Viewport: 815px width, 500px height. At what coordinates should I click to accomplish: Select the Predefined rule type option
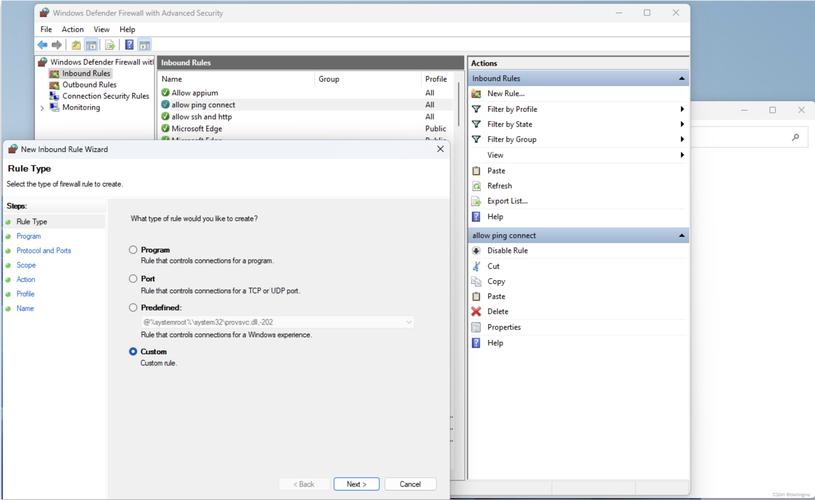pyautogui.click(x=133, y=307)
